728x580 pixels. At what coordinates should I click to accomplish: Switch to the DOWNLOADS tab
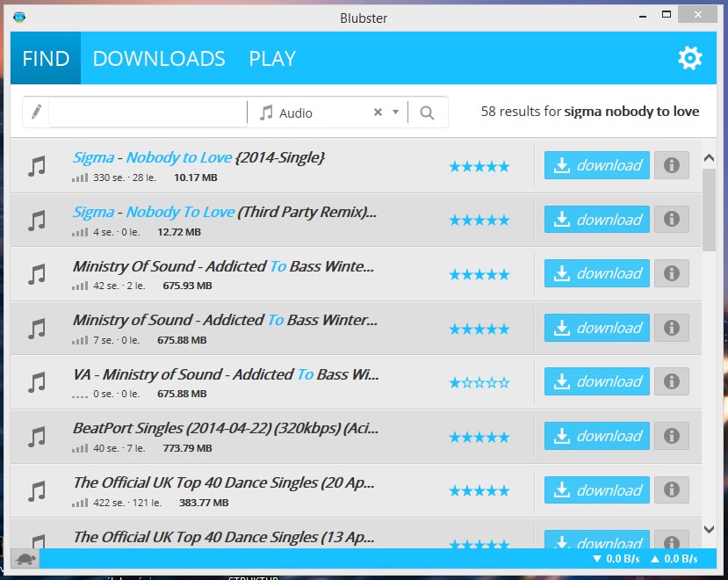(159, 59)
